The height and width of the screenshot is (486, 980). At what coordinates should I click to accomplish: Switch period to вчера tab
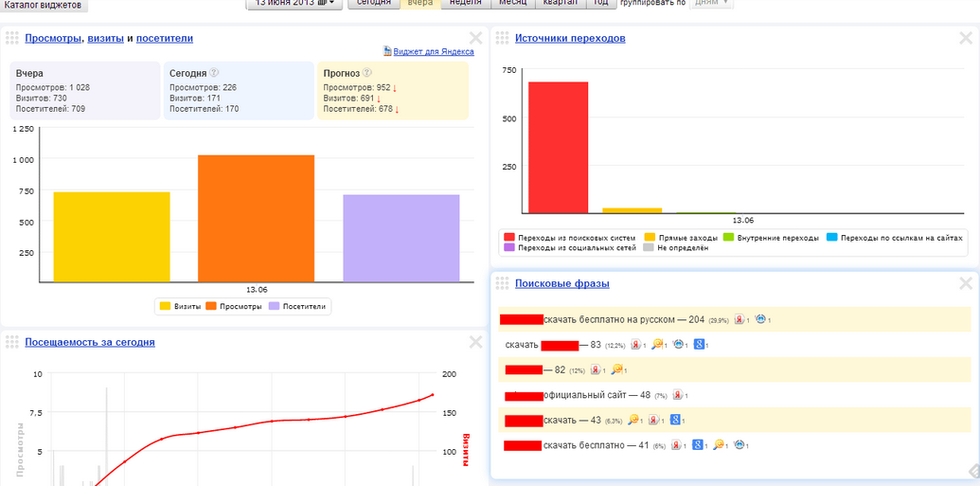tap(420, 4)
